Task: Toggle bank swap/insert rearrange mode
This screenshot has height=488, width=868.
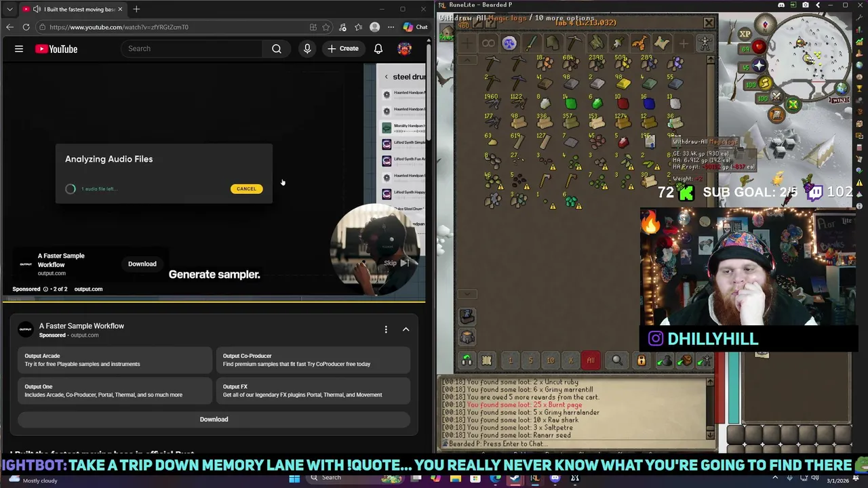Action: coord(467,361)
